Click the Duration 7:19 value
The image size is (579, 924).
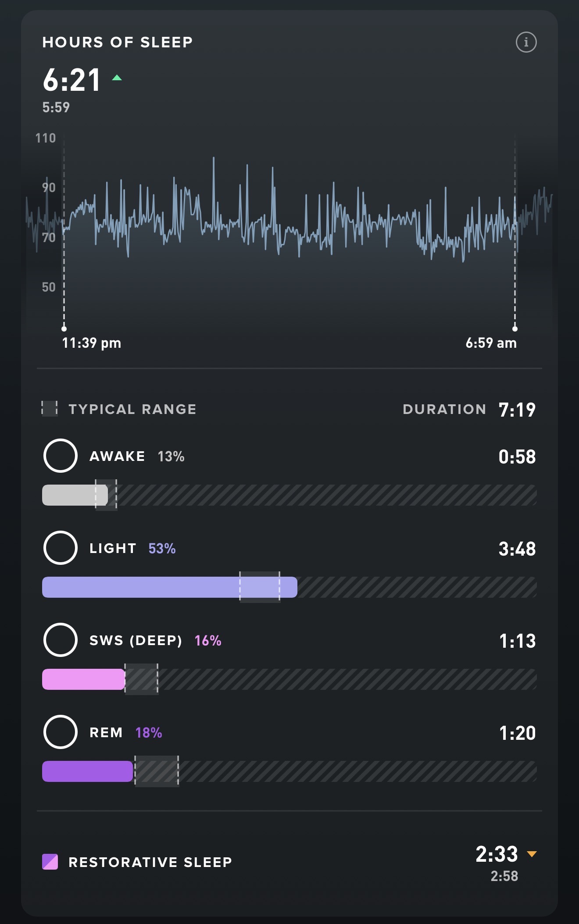click(517, 410)
